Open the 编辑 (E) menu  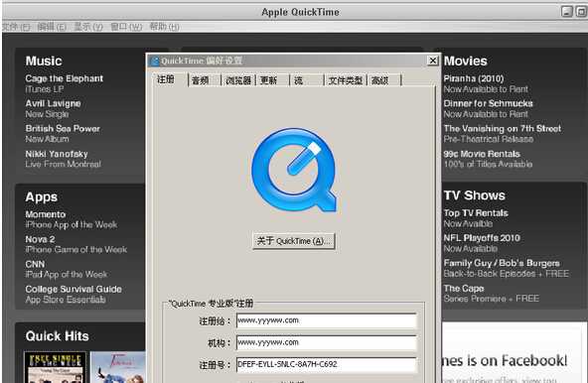pyautogui.click(x=52, y=27)
